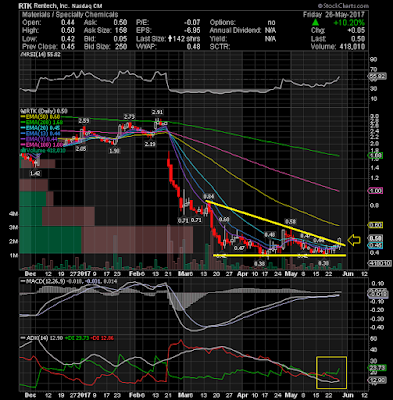Click the green EMA(200) 1.68 axis tag

375,156
